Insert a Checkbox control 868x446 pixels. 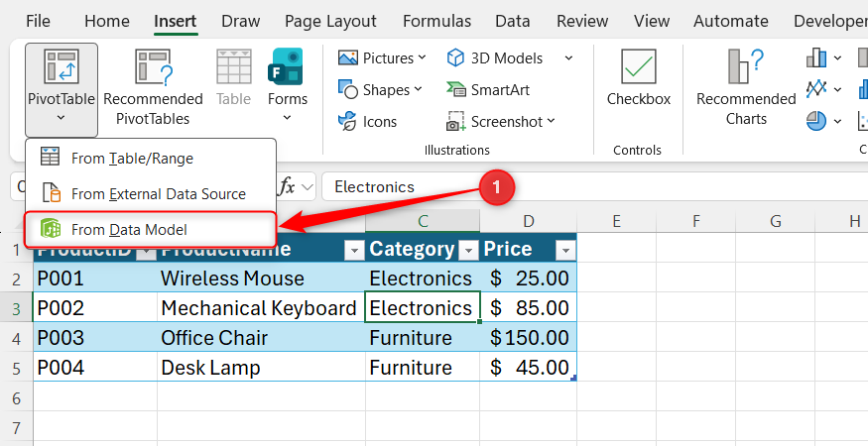point(638,77)
